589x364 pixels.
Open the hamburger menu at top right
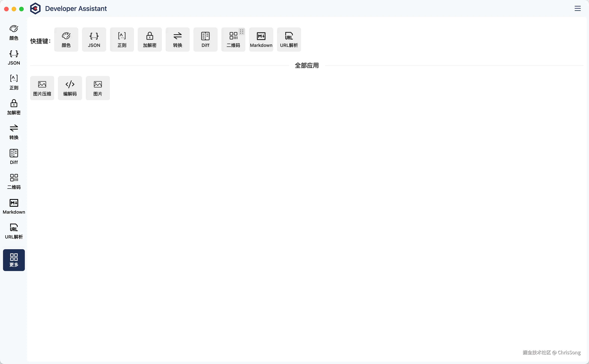coord(578,8)
